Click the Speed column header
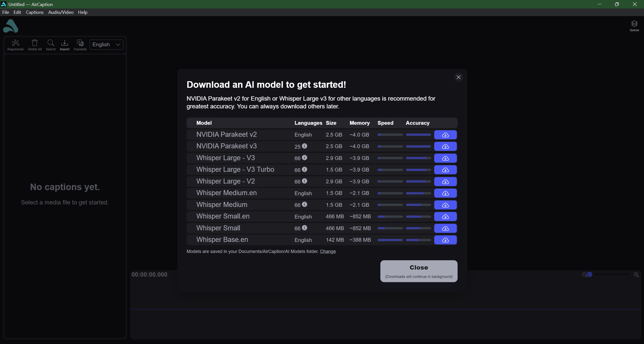Screen dimensions: 644x344 [385, 123]
